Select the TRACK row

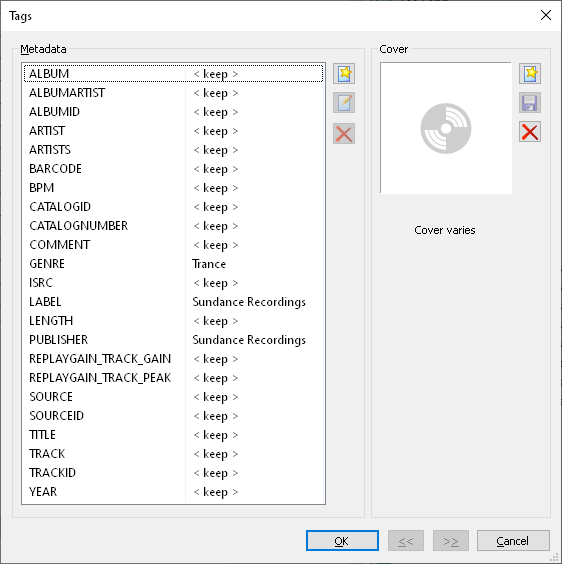[173, 454]
